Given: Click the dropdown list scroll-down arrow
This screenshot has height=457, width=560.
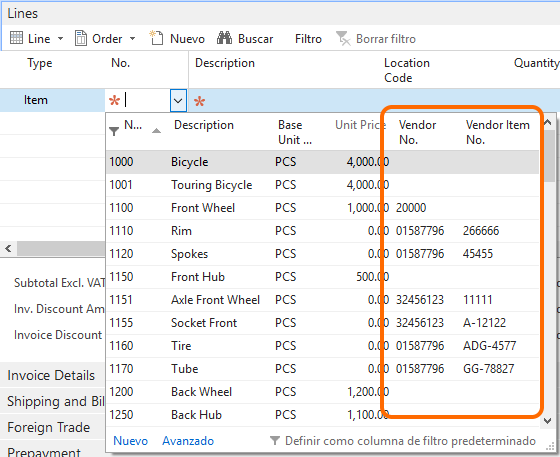Looking at the screenshot, I should (x=548, y=421).
